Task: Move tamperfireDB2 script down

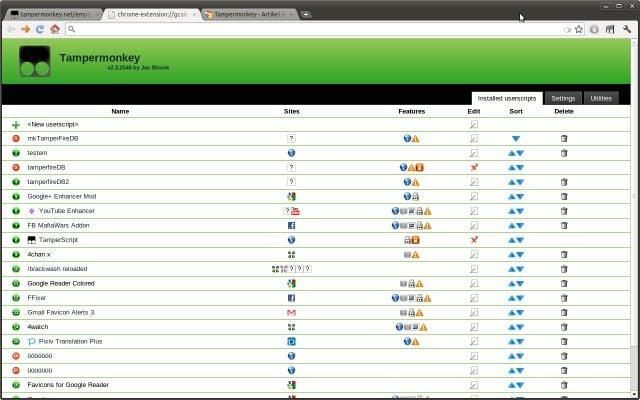Action: click(x=520, y=182)
